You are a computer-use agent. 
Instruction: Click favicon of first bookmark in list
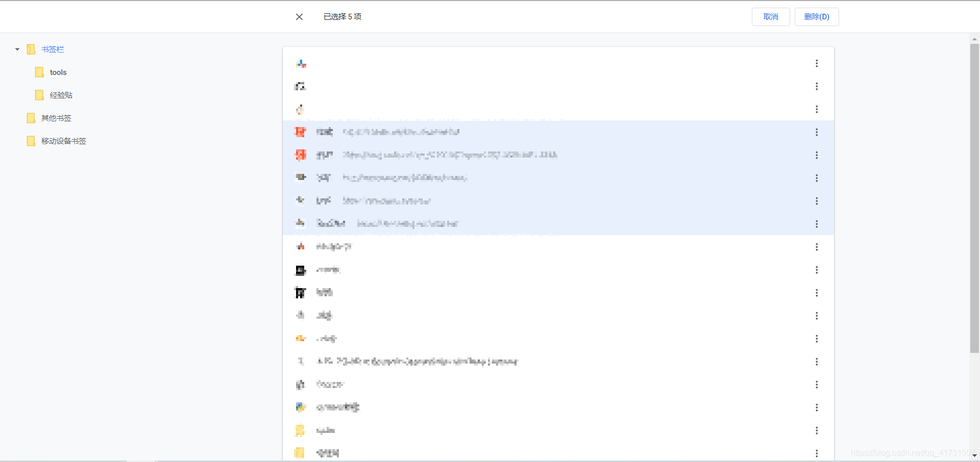click(x=301, y=63)
